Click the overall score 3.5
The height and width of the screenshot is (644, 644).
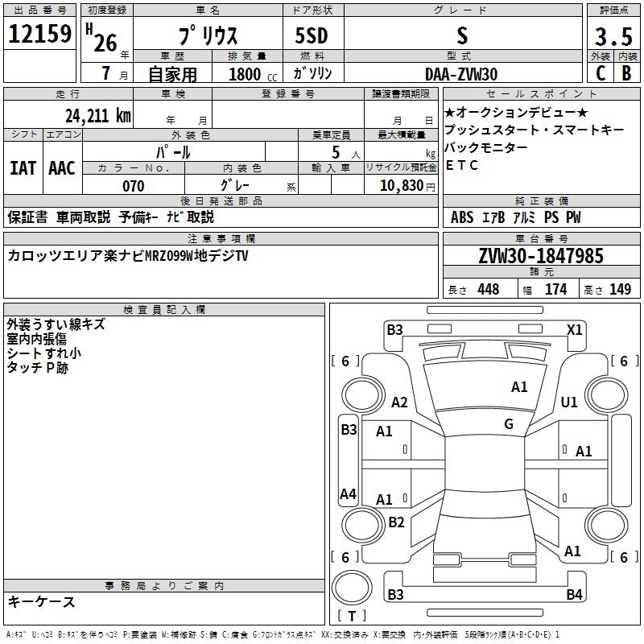click(613, 37)
